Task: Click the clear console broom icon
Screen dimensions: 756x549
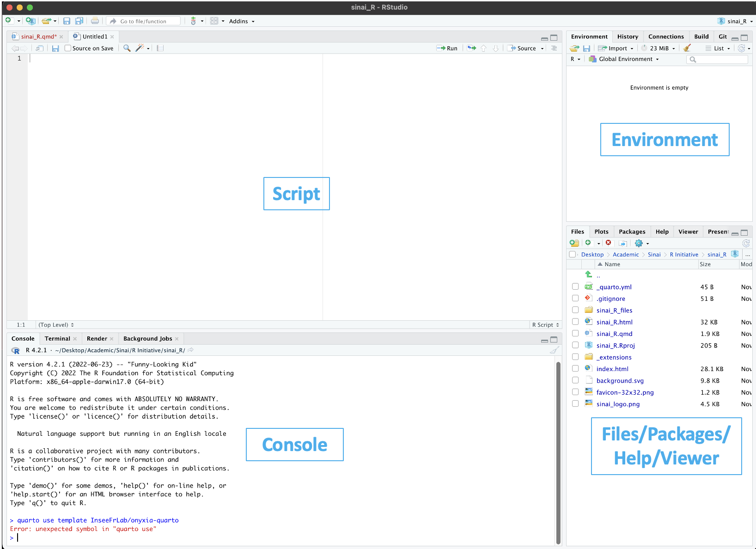Action: coord(554,350)
